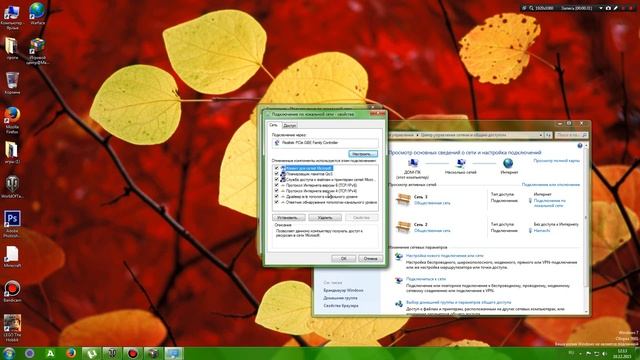
Task: Open the World of Tanks desktop icon
Action: click(12, 184)
